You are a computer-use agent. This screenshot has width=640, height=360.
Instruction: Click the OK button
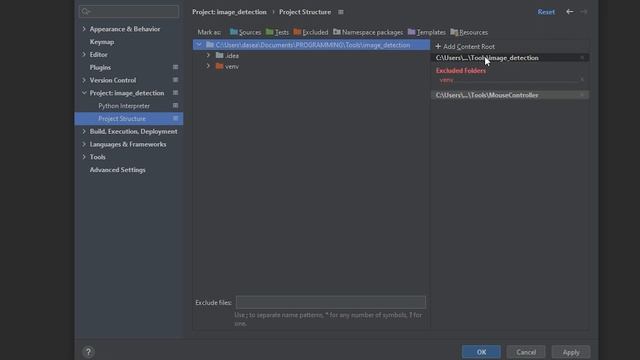481,352
